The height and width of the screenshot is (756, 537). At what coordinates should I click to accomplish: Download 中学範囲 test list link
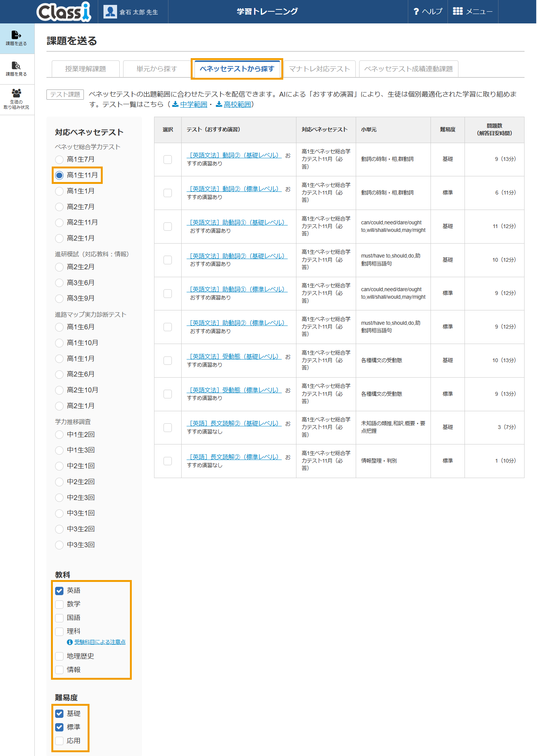193,104
